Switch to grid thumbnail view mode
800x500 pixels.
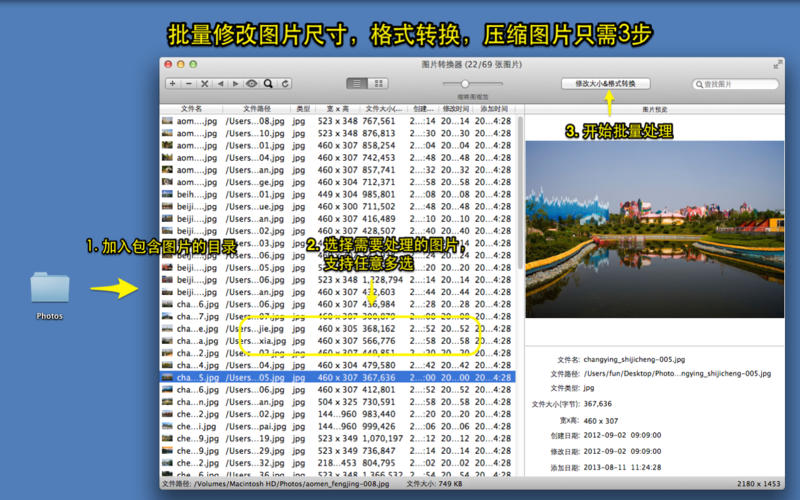click(379, 84)
